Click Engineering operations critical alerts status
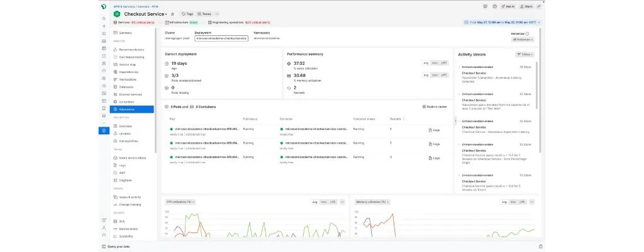This screenshot has width=644, height=252. (239, 23)
